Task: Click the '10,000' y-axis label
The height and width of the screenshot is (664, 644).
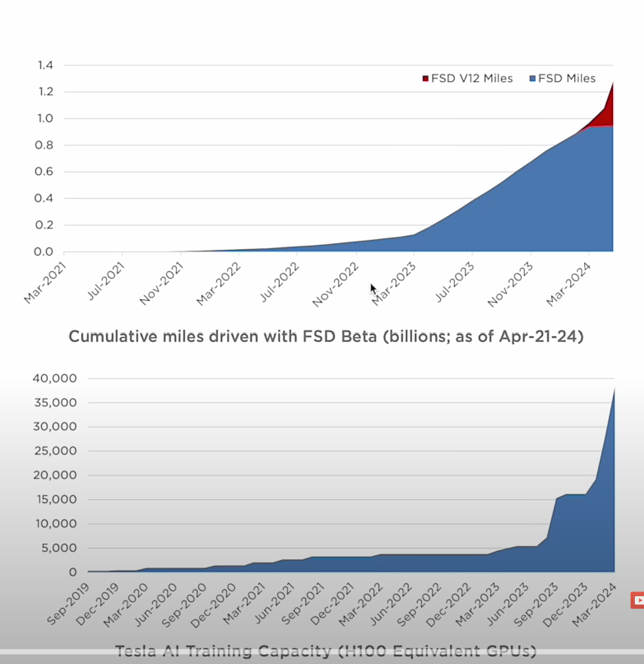Action: click(57, 524)
